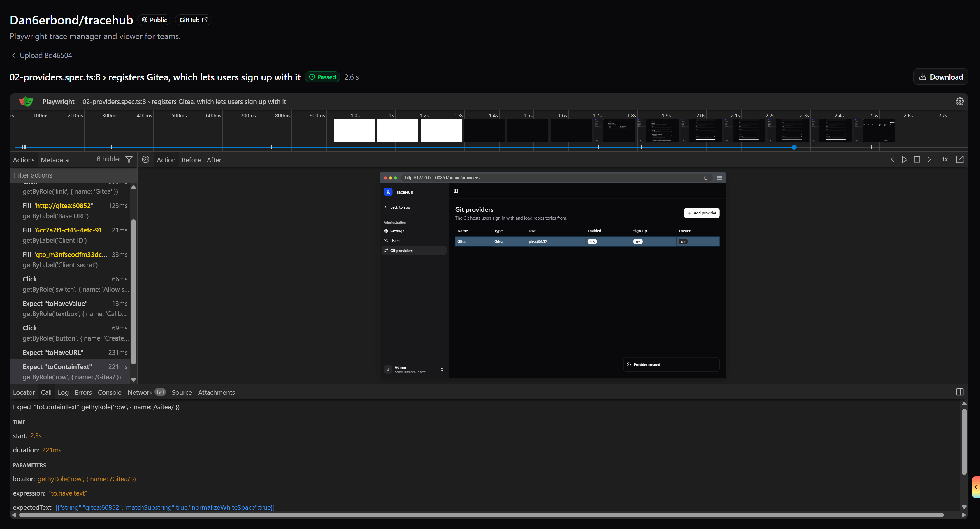Screen dimensions: 980x529
Task: Show the Before snapshot tab
Action: pyautogui.click(x=191, y=160)
